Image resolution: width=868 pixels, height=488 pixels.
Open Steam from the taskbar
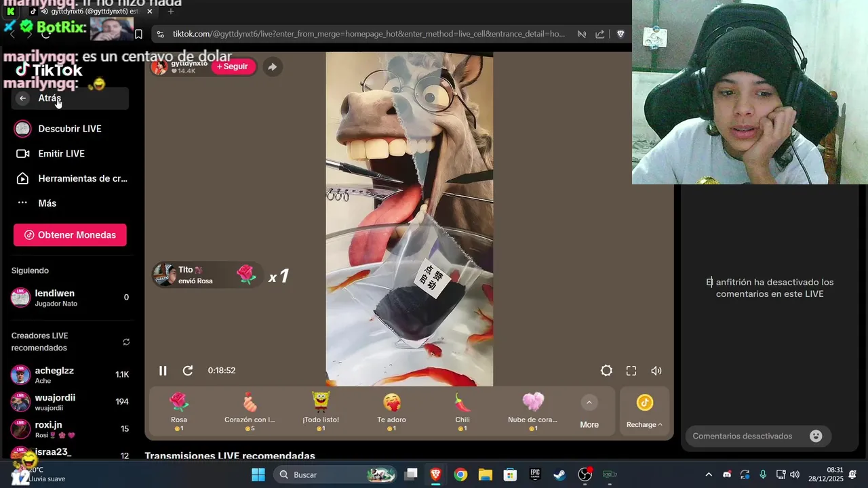pyautogui.click(x=559, y=474)
